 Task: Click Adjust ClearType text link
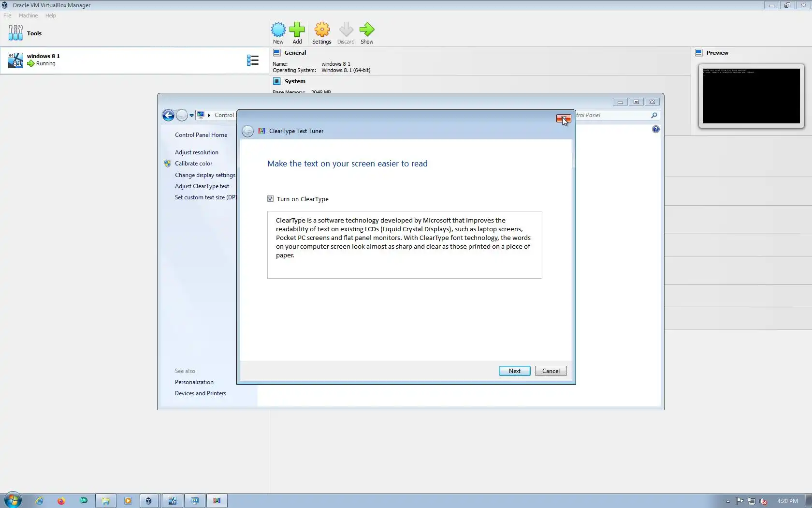pos(202,186)
